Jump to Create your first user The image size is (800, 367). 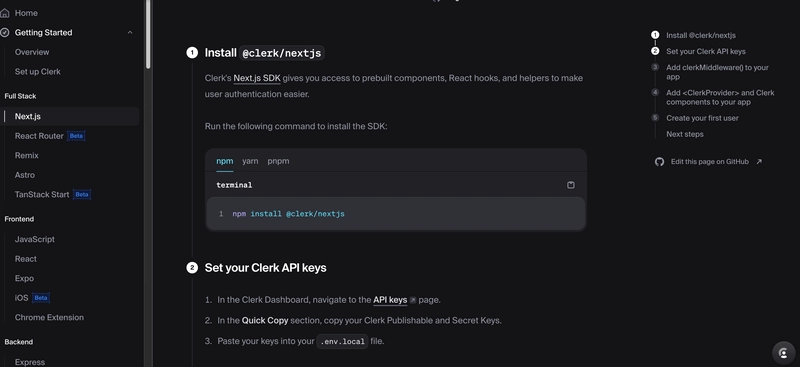click(x=702, y=118)
